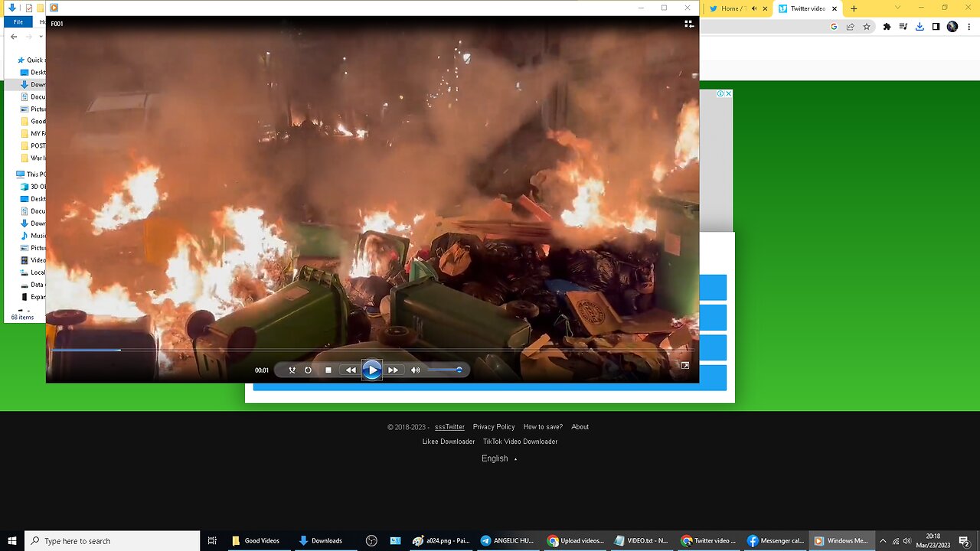This screenshot has width=980, height=551.
Task: Close the Twitter video browser tab
Action: click(835, 8)
